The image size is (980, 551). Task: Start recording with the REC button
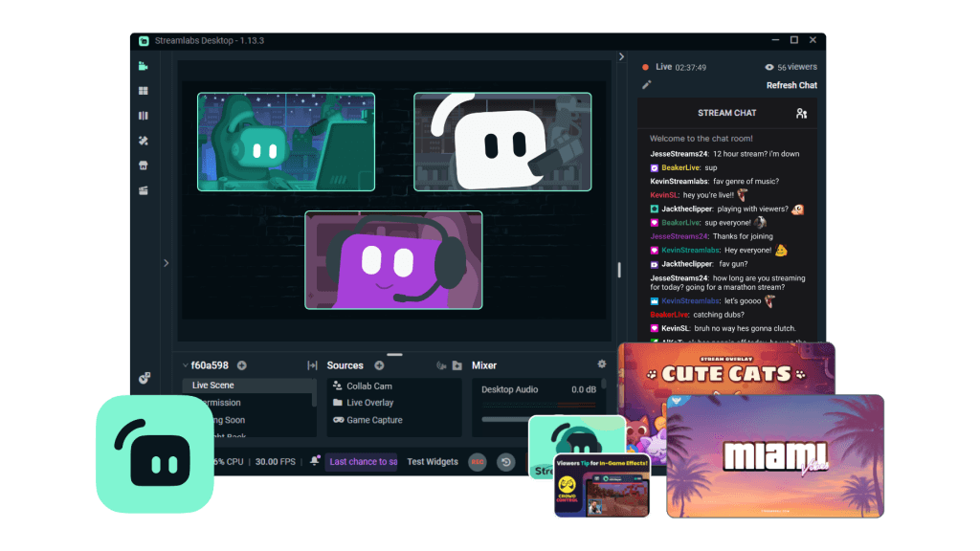tap(478, 462)
